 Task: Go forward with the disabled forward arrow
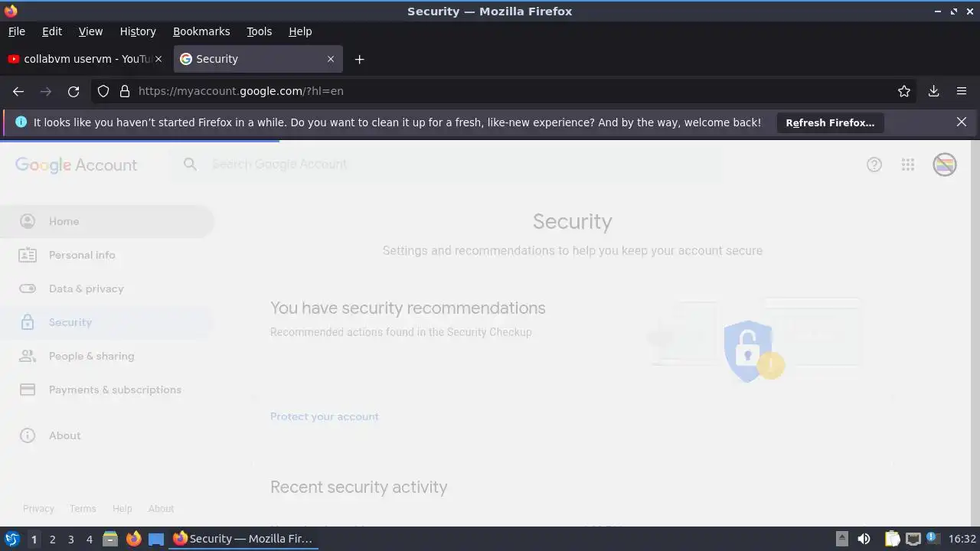(x=46, y=91)
